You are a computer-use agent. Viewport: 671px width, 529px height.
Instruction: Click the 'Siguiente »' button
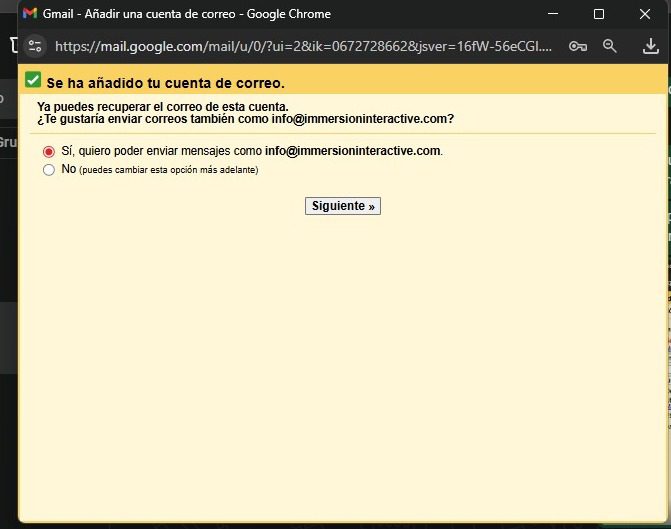(x=343, y=206)
